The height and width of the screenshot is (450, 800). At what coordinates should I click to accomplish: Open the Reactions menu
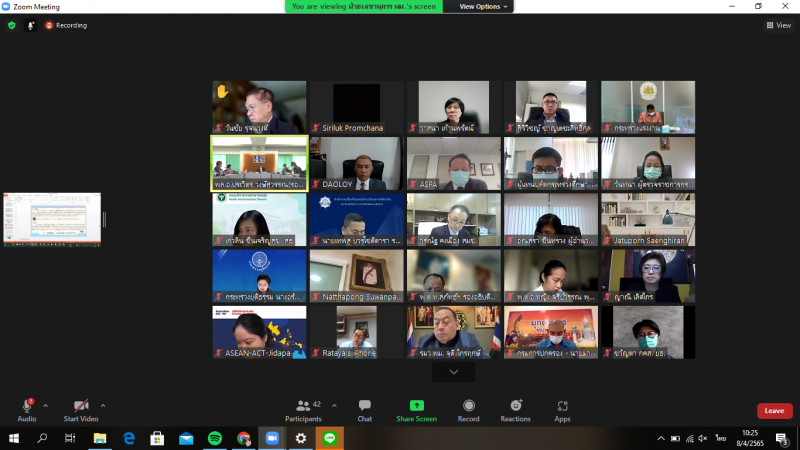(x=515, y=410)
